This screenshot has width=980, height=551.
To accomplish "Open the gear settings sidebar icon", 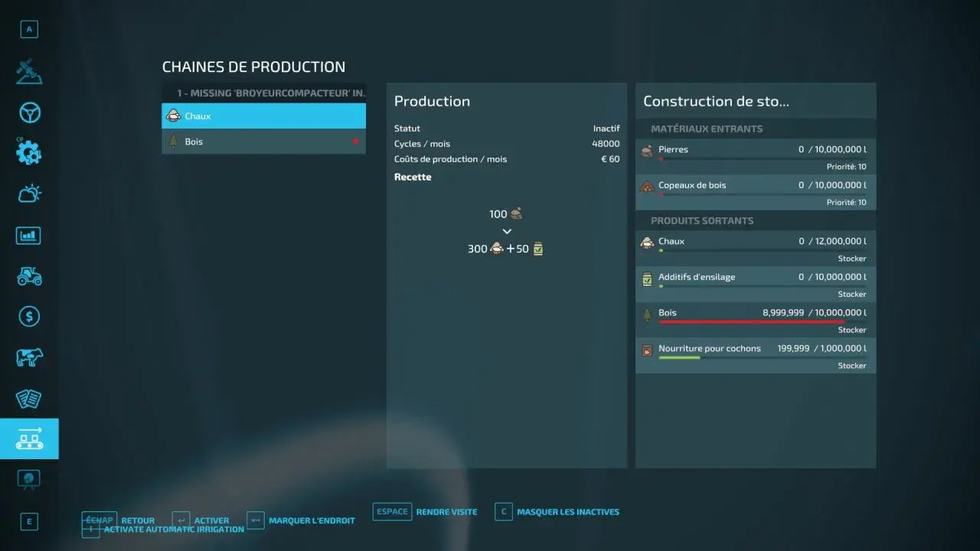I will pyautogui.click(x=29, y=153).
